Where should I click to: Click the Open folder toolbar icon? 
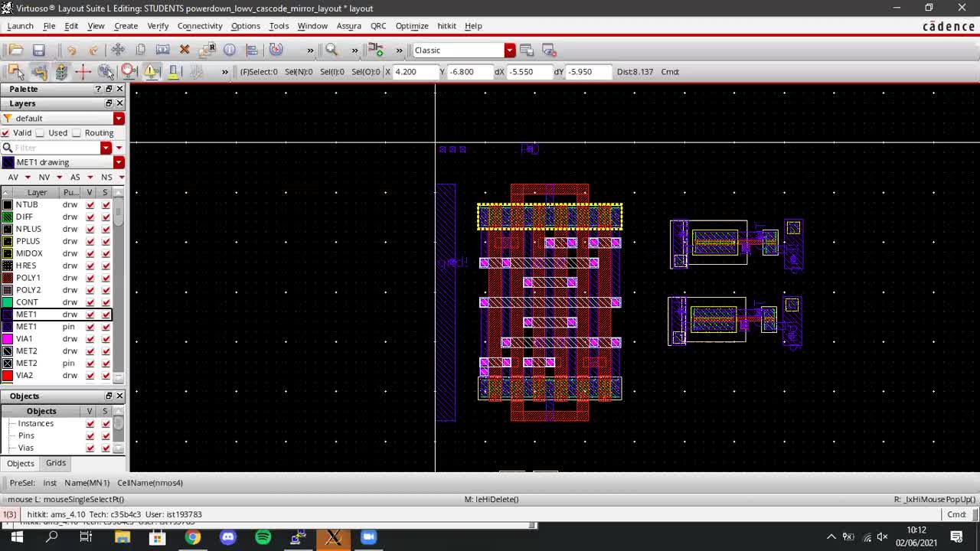[x=16, y=50]
